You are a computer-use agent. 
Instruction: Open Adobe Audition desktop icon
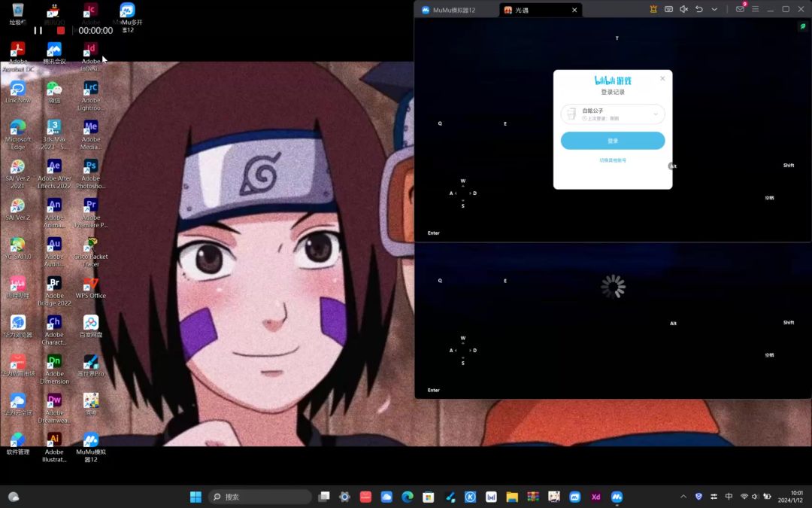[54, 252]
